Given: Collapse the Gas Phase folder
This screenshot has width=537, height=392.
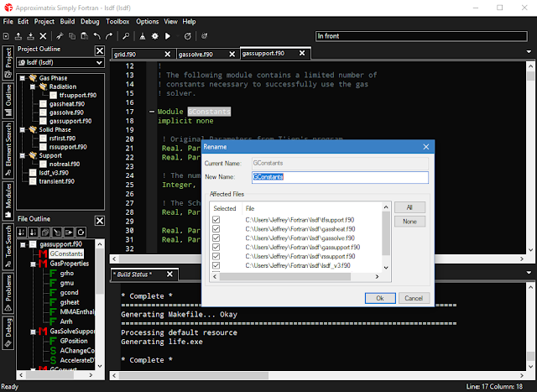Looking at the screenshot, I should pos(23,78).
